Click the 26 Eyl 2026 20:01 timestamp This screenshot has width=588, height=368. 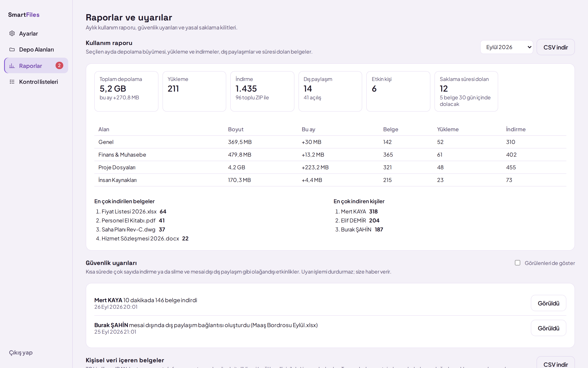(116, 307)
